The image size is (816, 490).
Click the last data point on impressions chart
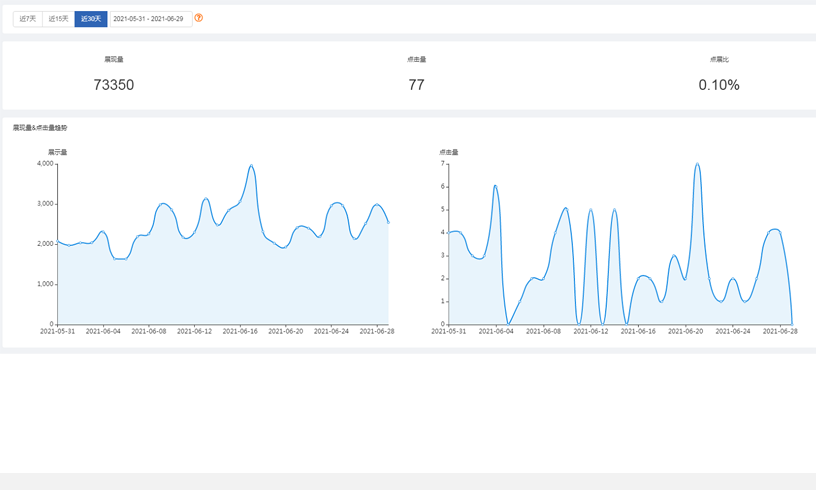pos(388,223)
